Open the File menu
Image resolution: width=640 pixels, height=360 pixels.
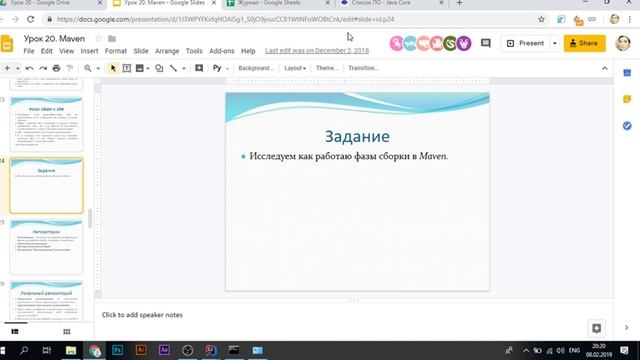[29, 51]
